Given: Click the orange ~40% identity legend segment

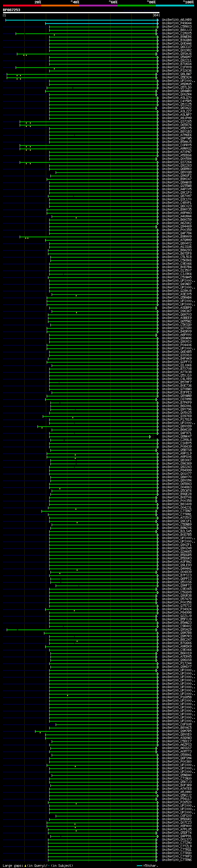Looking at the screenshot, I should pyautogui.click(x=60, y=6).
